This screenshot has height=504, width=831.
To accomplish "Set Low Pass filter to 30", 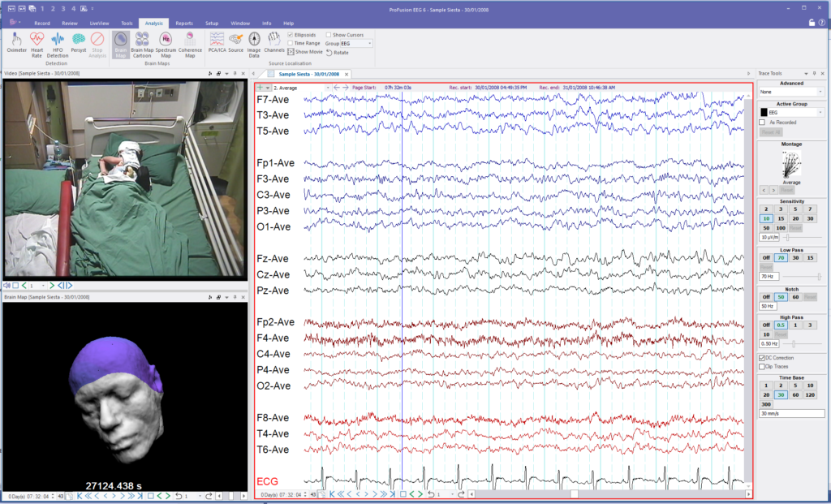I will tap(795, 257).
